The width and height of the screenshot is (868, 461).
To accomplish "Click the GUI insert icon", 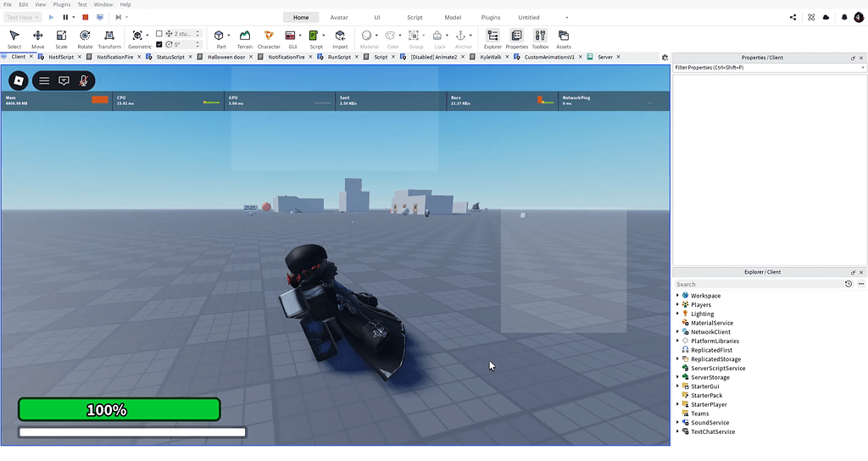I will click(x=290, y=36).
